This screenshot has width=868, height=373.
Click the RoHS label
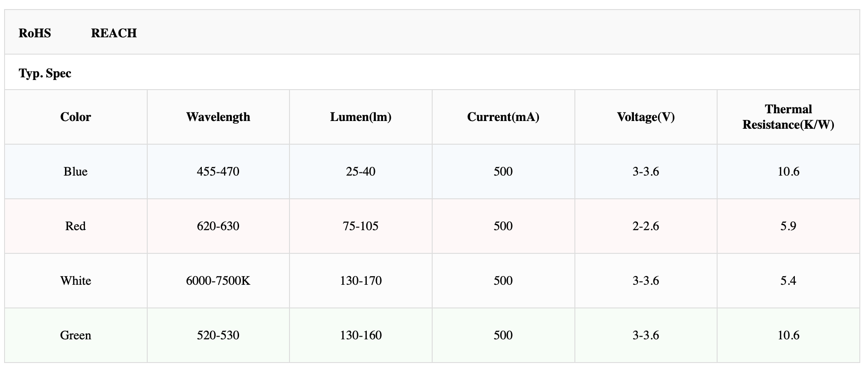click(x=35, y=33)
